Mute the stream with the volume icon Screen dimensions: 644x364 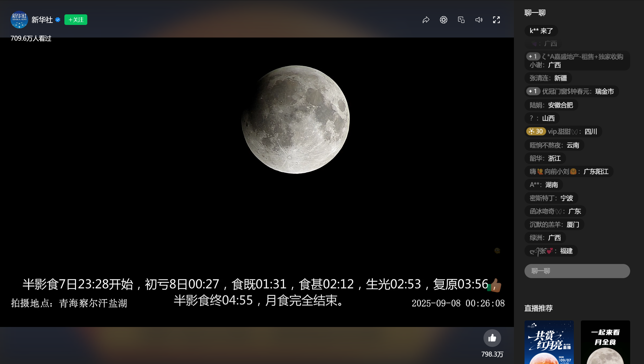click(479, 20)
